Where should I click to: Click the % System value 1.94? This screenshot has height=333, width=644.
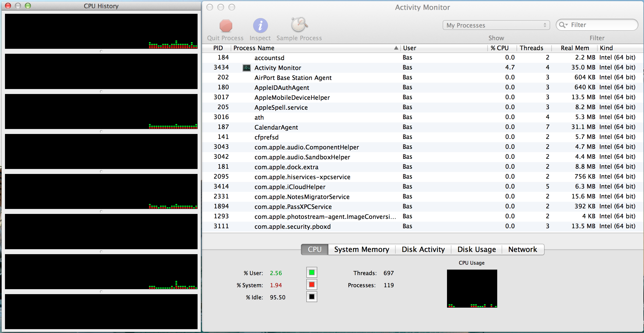pyautogui.click(x=276, y=285)
